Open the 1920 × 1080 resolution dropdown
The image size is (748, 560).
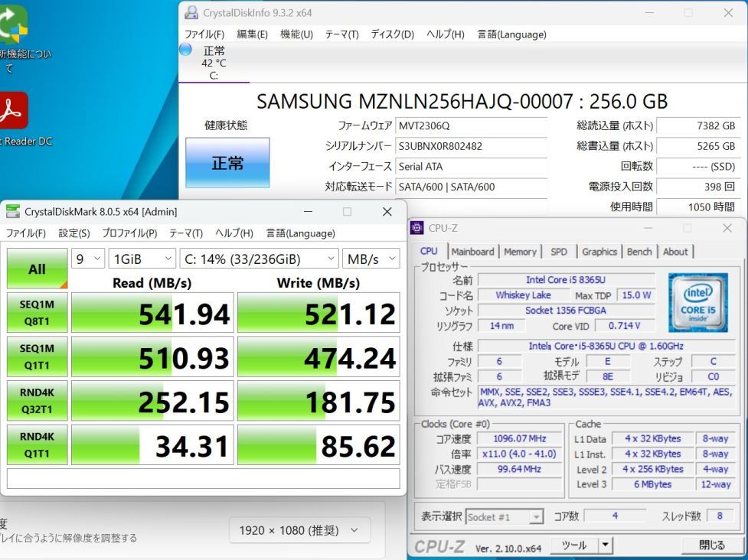[x=299, y=529]
